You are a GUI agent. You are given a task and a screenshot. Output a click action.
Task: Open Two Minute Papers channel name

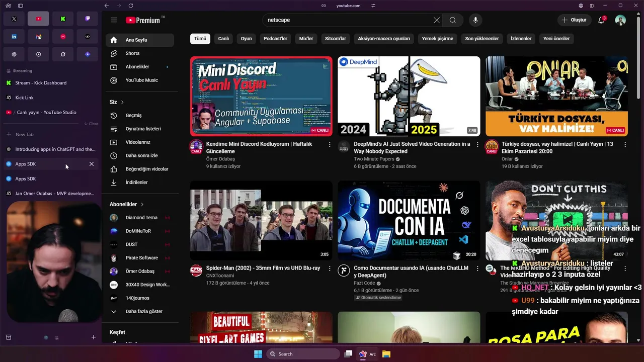coord(374,159)
